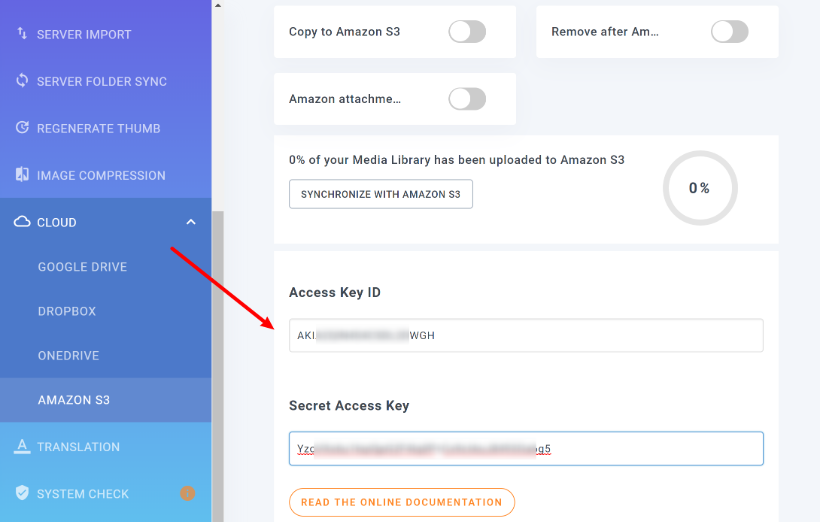Click into the Access Key ID field
Screen dimensions: 820x522
(x=526, y=335)
